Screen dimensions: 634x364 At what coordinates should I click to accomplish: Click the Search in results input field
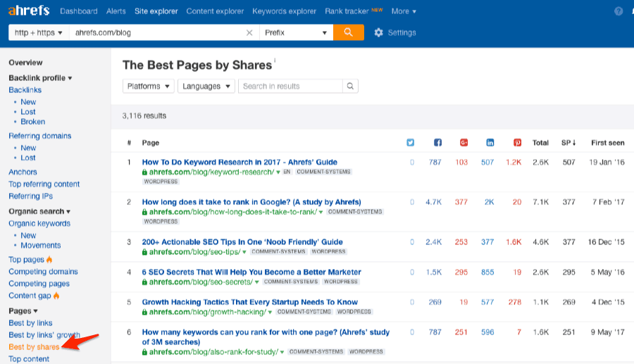click(291, 86)
